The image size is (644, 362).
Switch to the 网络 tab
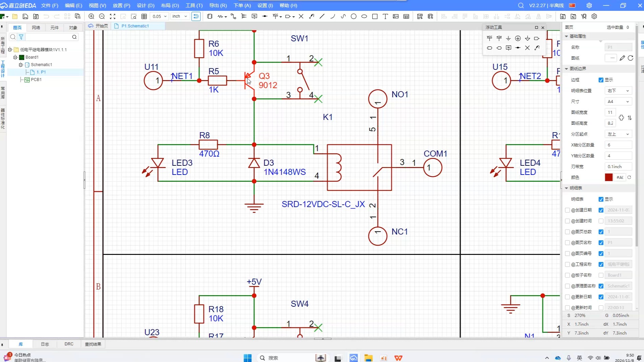tap(36, 28)
